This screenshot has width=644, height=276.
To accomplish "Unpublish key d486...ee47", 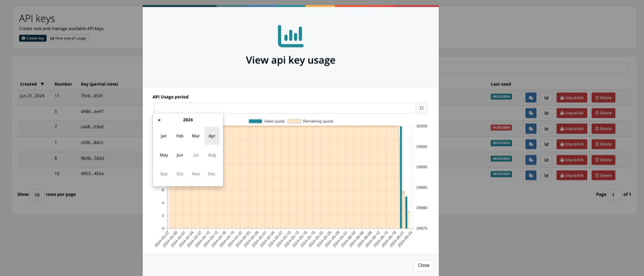I will pos(572,113).
